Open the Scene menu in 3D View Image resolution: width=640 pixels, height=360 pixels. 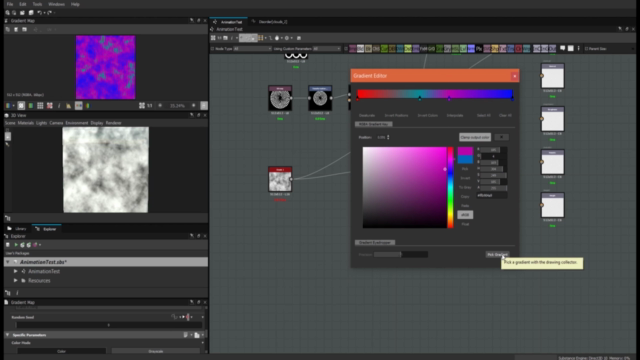(10, 123)
